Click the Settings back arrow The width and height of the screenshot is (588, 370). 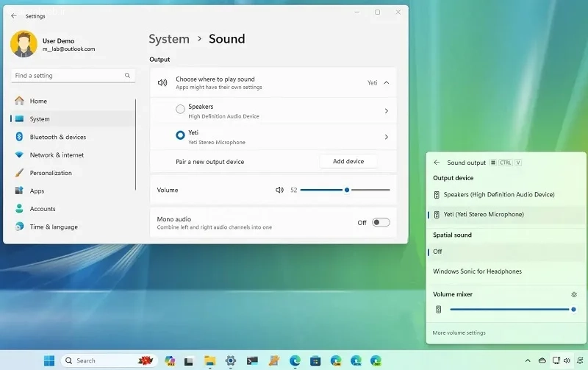point(14,15)
